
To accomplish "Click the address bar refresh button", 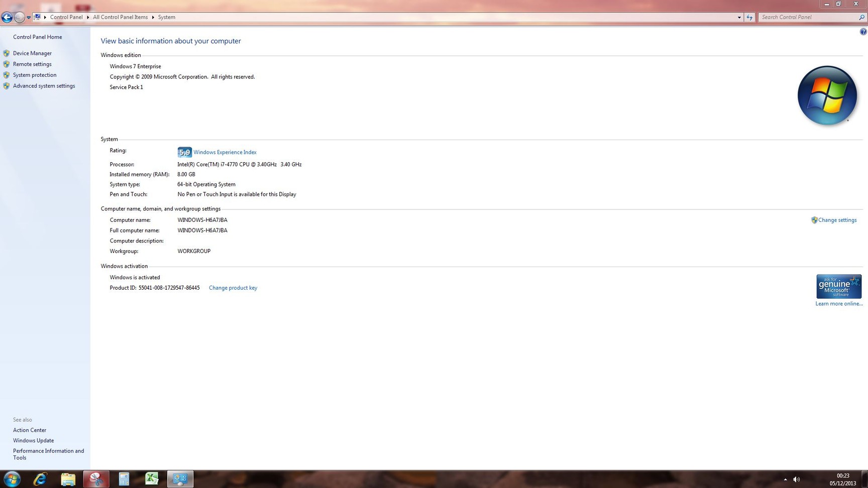I will [749, 17].
